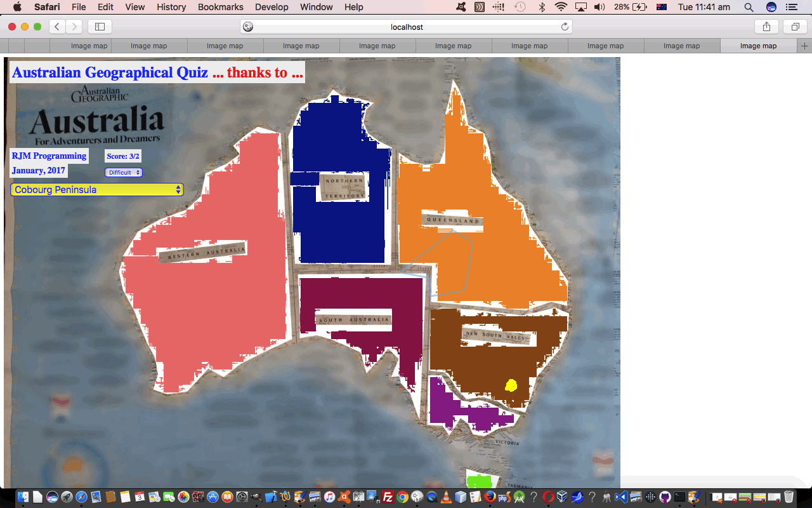Click the localhost address bar

click(x=406, y=27)
